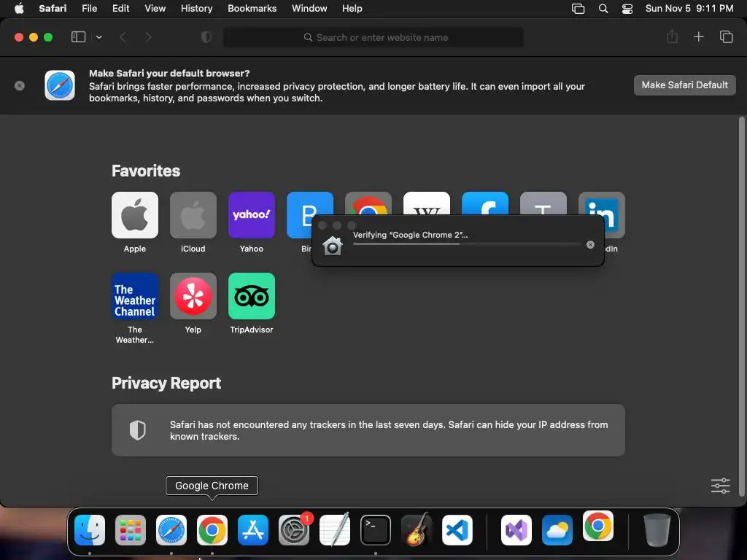
Task: Open Visual Studio from the Dock
Action: (516, 529)
